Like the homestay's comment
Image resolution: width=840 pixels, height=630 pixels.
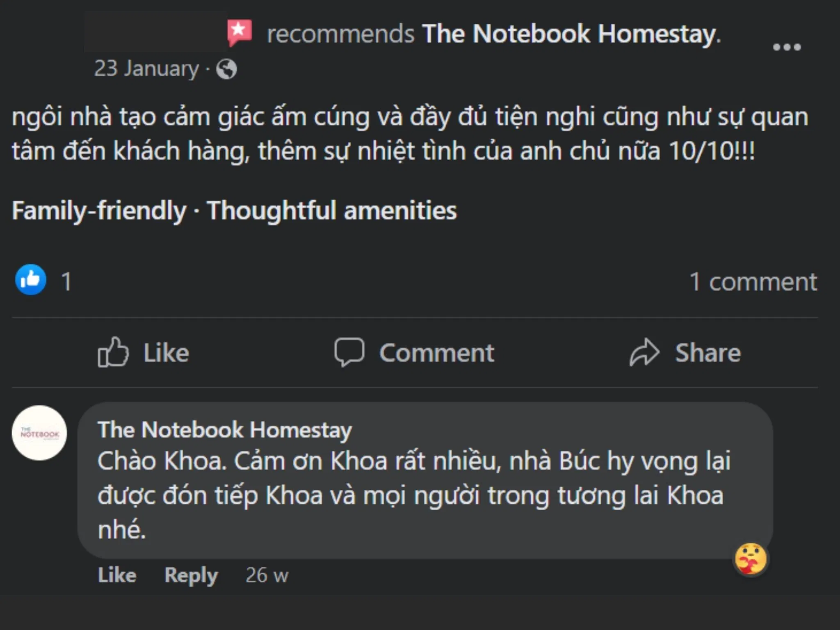coord(116,575)
